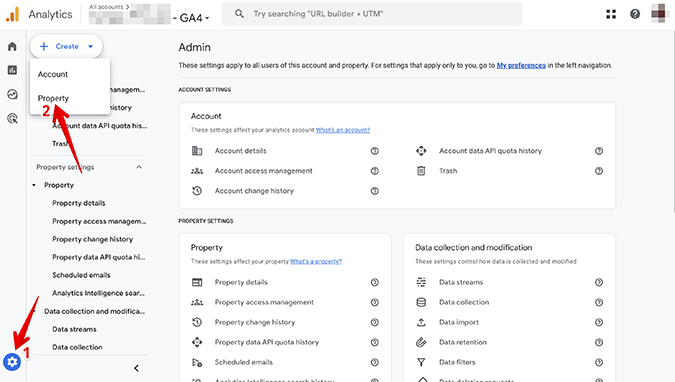Click the Data streams icon
Image resolution: width=675 pixels, height=382 pixels.
[x=421, y=282]
